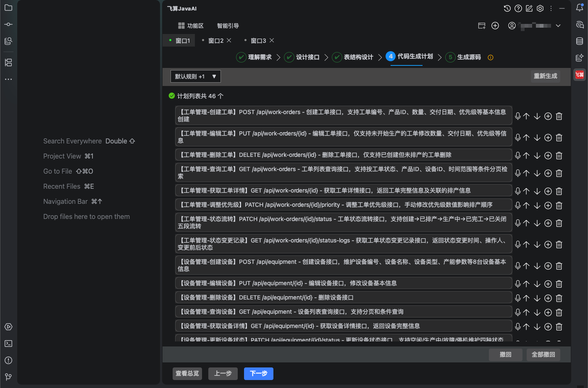Go to the 生成源码 step
Screen dimensions: 588x388
[463, 57]
